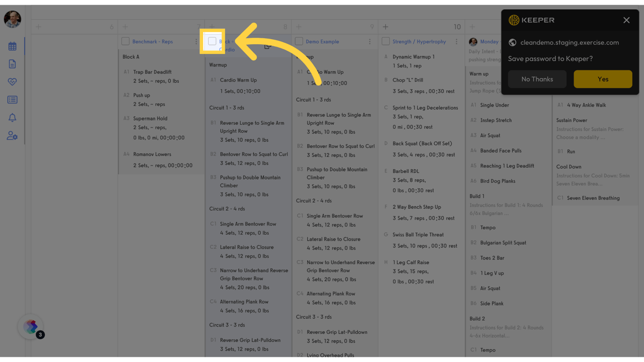Select Bird Dog Planks exercise
The width and height of the screenshot is (644, 362).
point(498,181)
